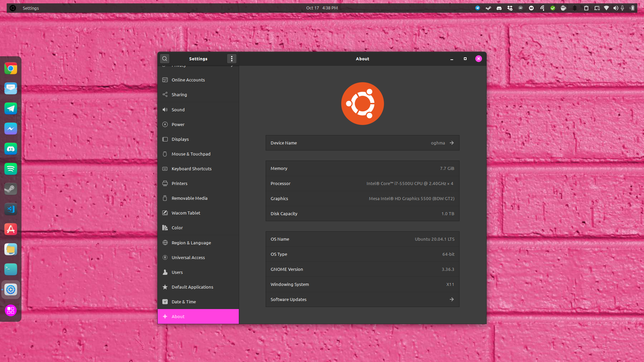
Task: Click the Date & Time icon
Action: pyautogui.click(x=165, y=302)
